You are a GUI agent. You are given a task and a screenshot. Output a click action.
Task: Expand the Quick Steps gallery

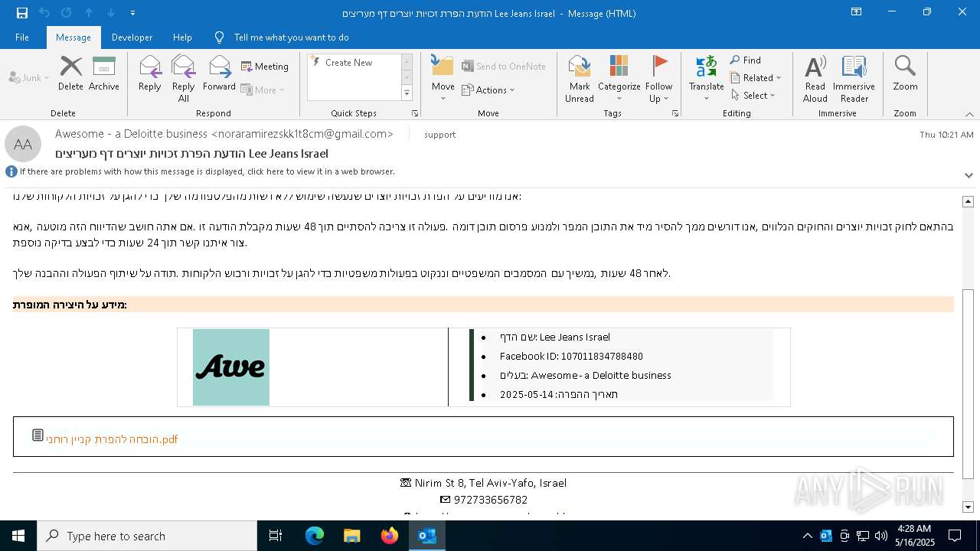(407, 93)
